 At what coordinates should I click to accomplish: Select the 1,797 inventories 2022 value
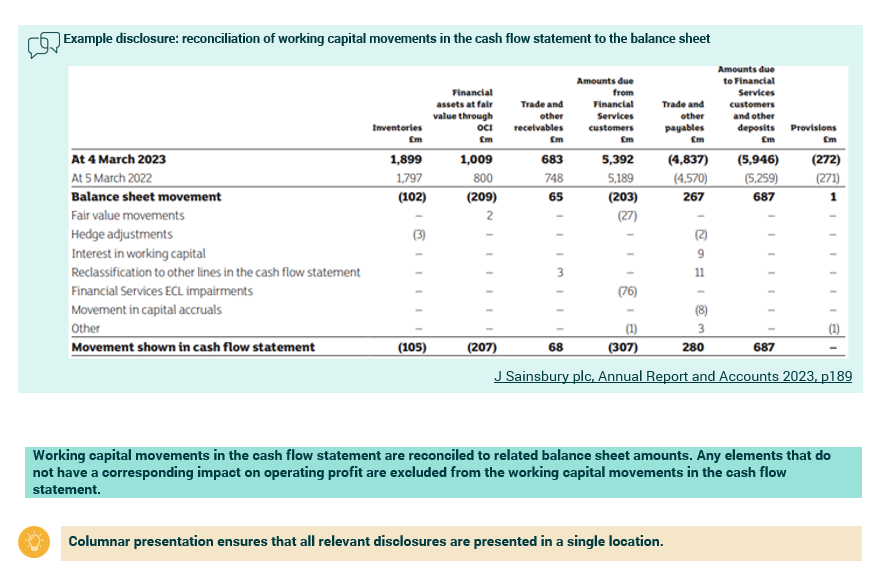pyautogui.click(x=409, y=178)
